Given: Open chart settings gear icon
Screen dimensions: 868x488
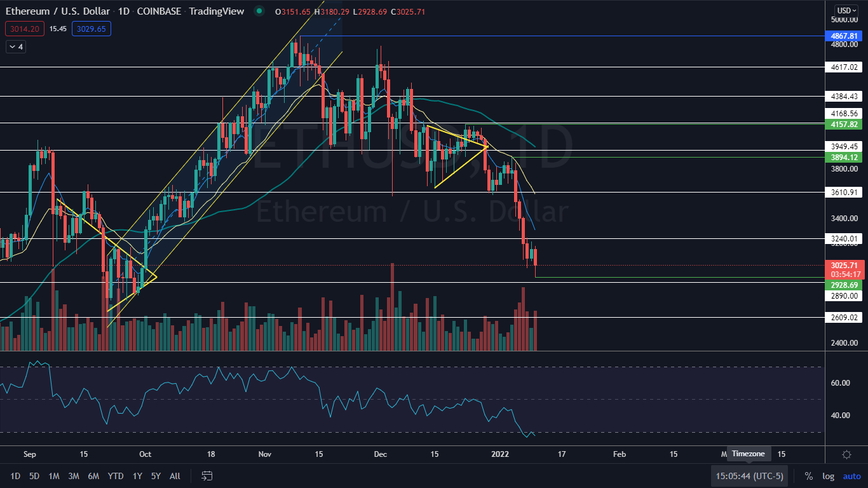Looking at the screenshot, I should pyautogui.click(x=846, y=454).
